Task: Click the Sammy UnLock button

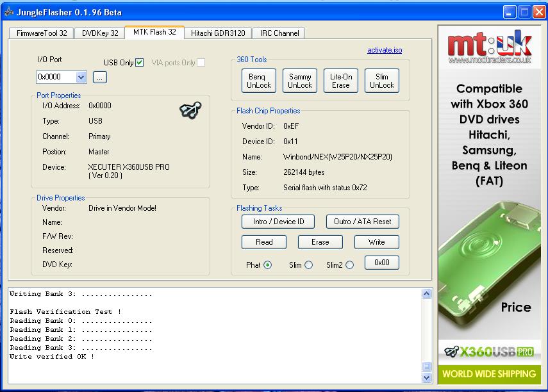Action: tap(300, 81)
